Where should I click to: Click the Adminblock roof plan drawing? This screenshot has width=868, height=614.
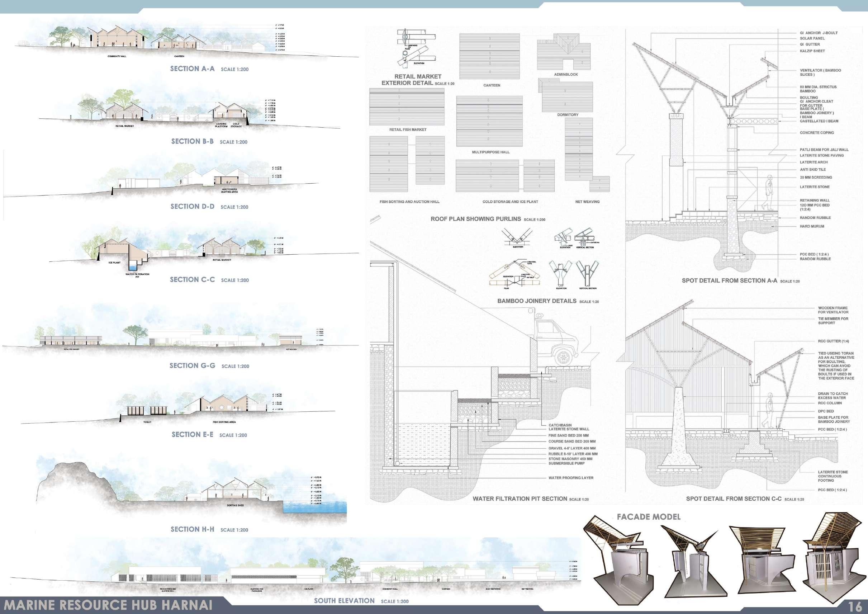point(563,51)
